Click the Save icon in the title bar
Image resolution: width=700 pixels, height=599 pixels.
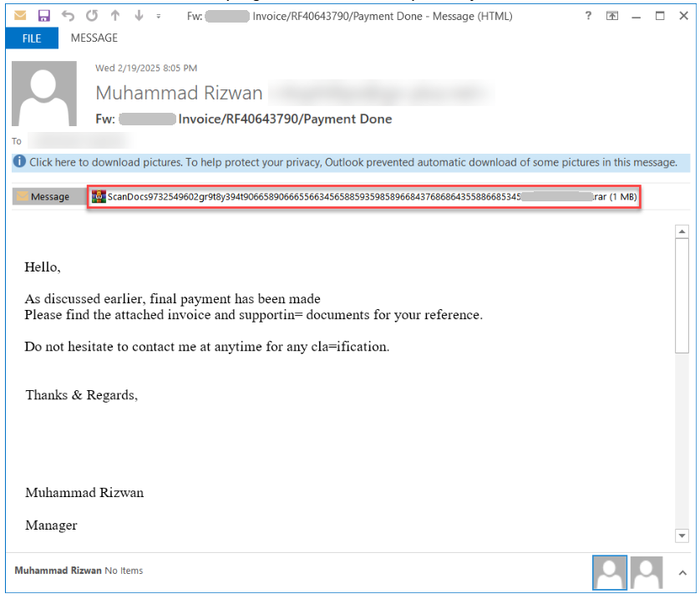tap(44, 16)
